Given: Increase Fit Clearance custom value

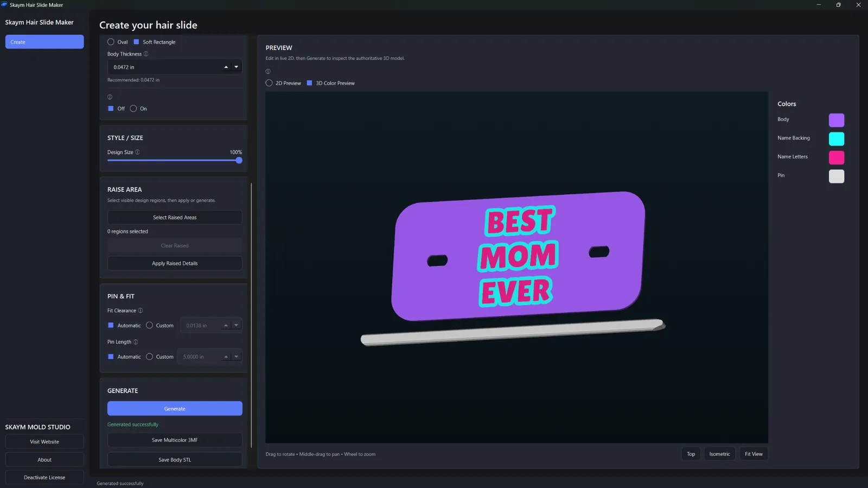Looking at the screenshot, I should (x=226, y=326).
